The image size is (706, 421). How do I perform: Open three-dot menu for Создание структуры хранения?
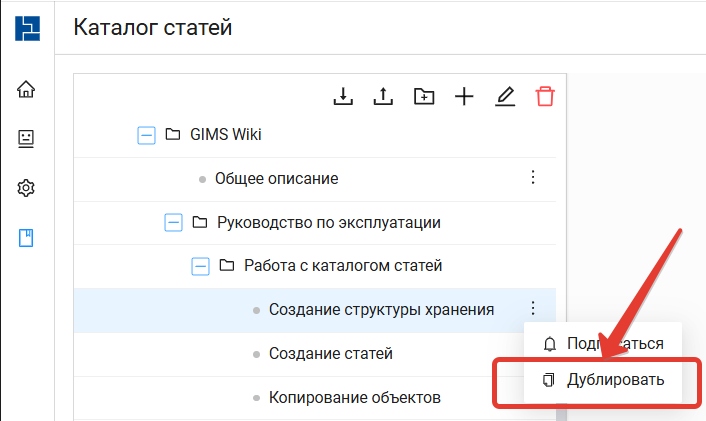point(533,309)
